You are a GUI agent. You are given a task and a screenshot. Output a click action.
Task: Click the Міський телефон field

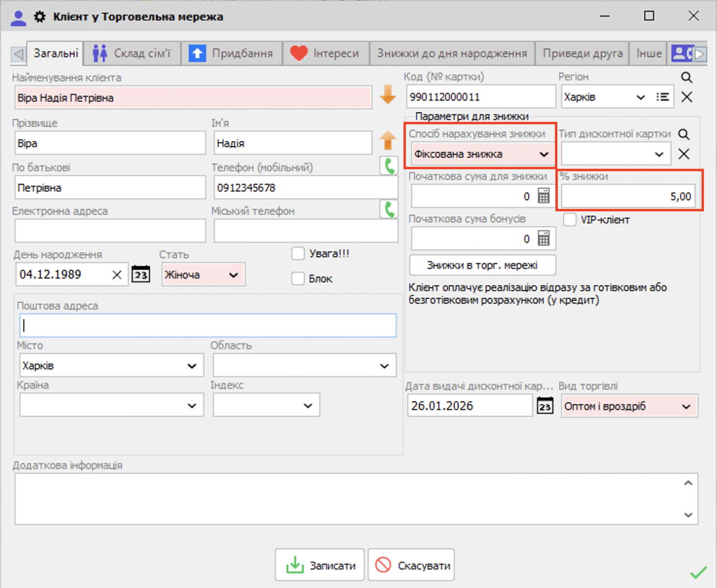coord(306,231)
